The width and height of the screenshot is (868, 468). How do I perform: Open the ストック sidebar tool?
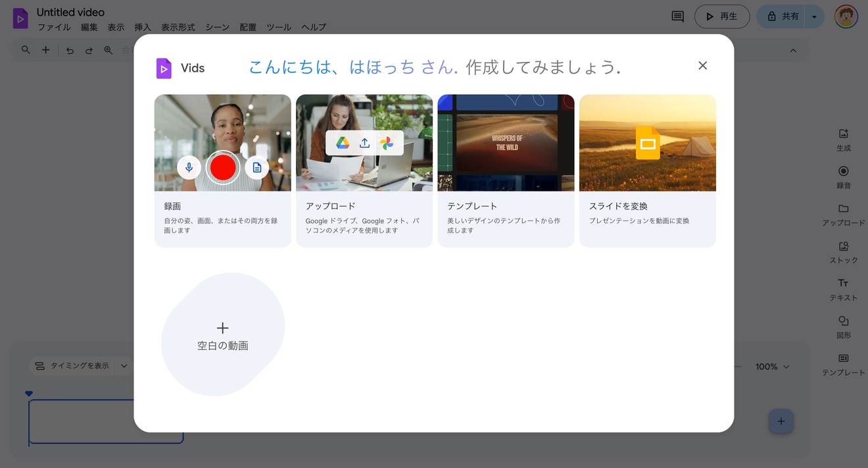(x=844, y=252)
